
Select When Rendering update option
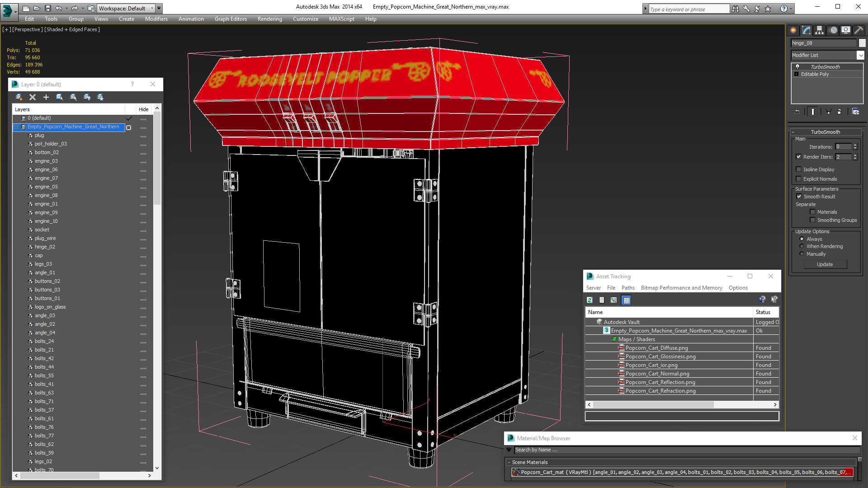point(802,246)
